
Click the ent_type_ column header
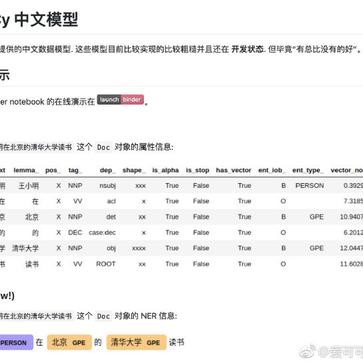[308, 170]
